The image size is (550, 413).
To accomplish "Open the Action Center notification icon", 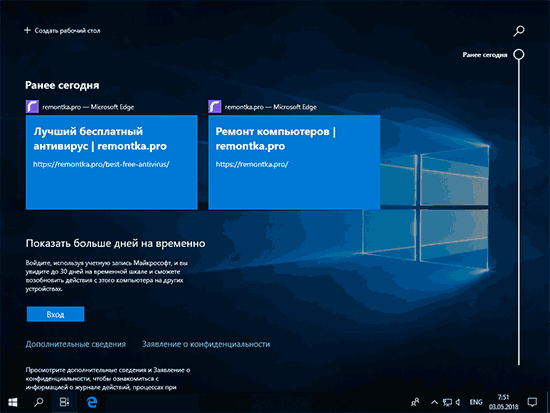I will tap(532, 402).
